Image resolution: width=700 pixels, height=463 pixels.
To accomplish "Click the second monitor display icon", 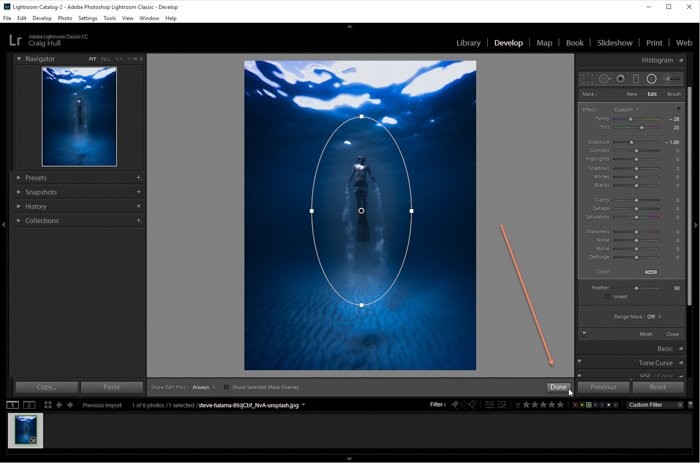I will click(29, 405).
